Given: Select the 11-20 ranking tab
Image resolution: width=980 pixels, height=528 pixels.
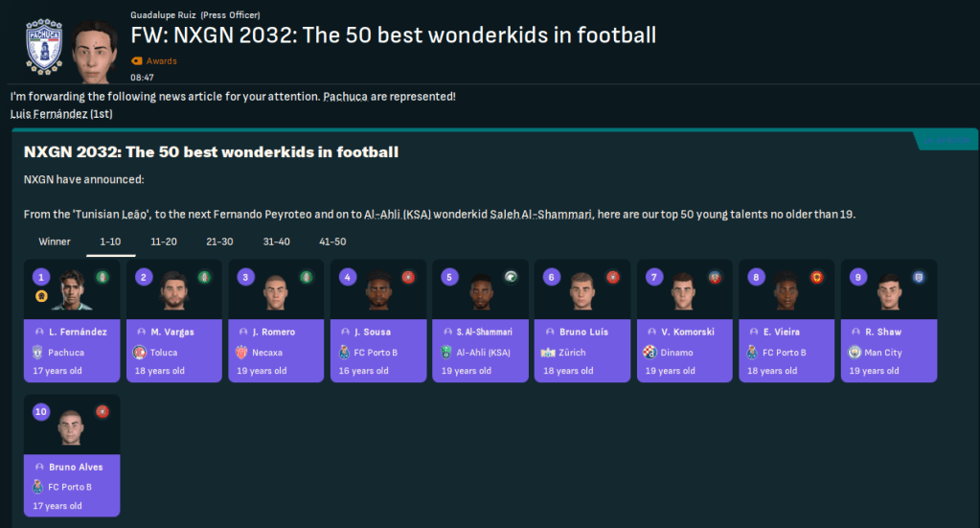Looking at the screenshot, I should click(164, 241).
